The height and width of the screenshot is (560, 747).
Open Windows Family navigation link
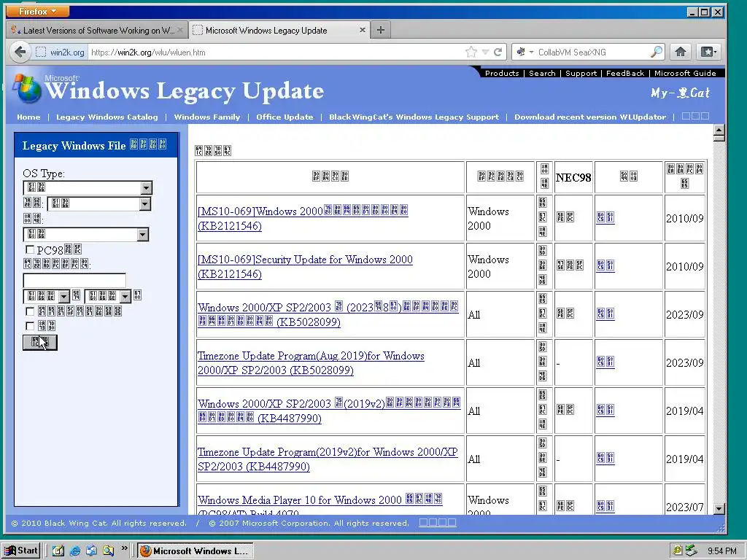[207, 117]
